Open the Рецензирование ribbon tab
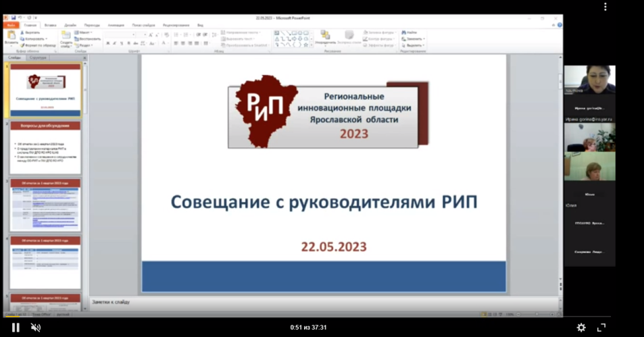 (176, 25)
